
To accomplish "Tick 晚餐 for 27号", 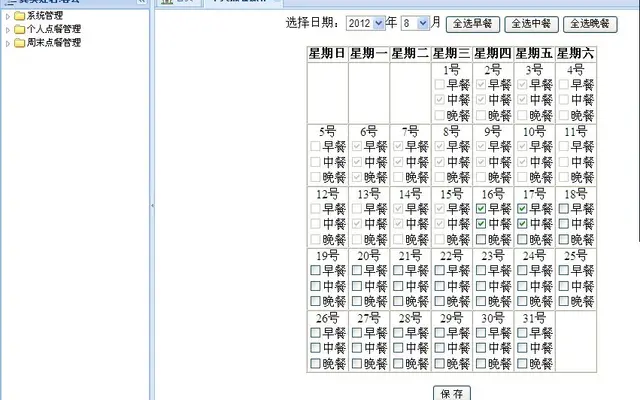I will tap(357, 364).
